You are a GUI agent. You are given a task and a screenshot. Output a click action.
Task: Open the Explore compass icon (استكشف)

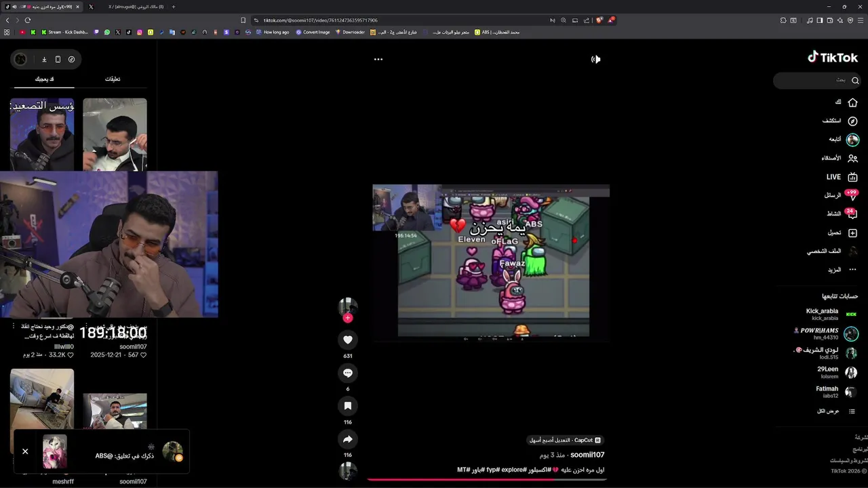852,121
